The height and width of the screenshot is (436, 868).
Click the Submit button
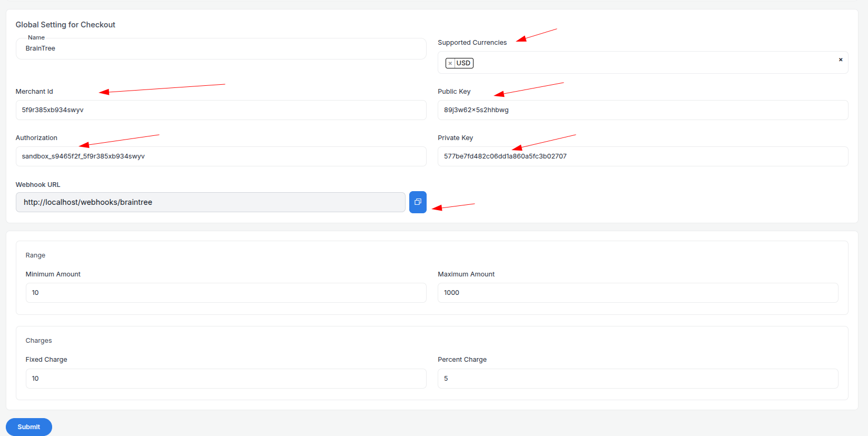coord(29,427)
